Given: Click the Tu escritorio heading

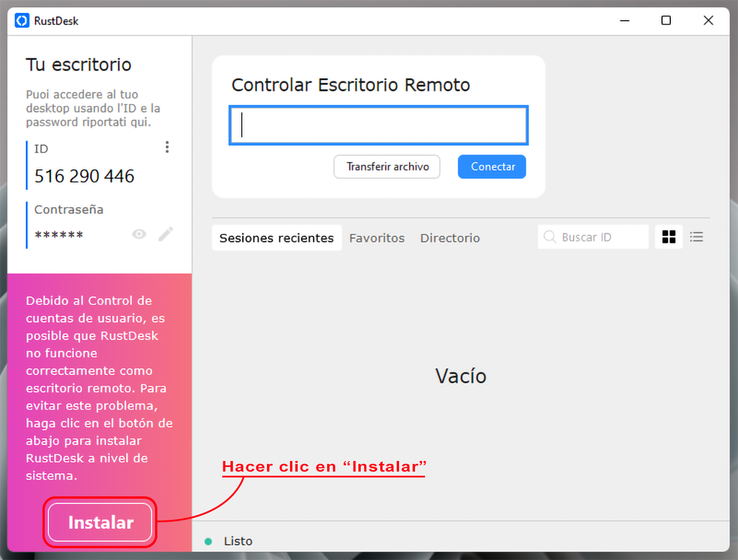Looking at the screenshot, I should [78, 65].
